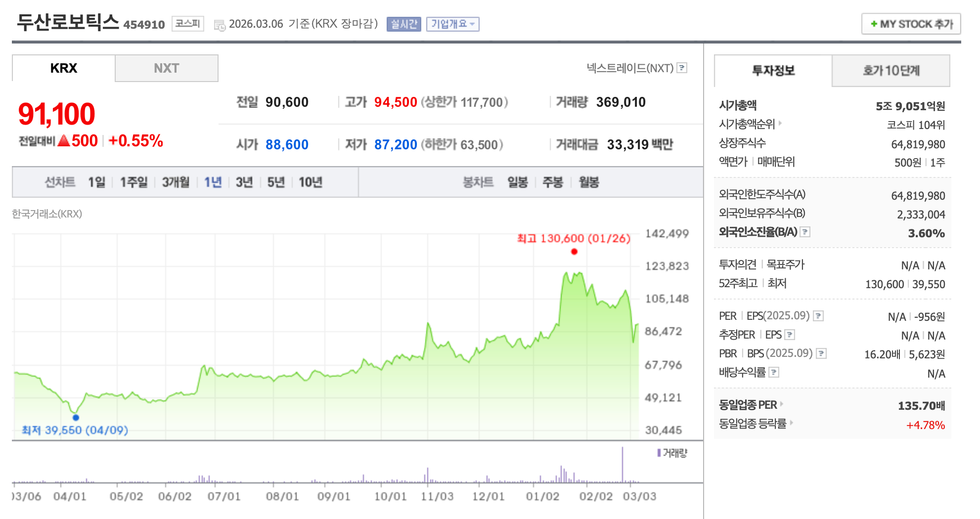Click the 거래대금 33,319 value
The height and width of the screenshot is (519, 980).
[x=627, y=145]
